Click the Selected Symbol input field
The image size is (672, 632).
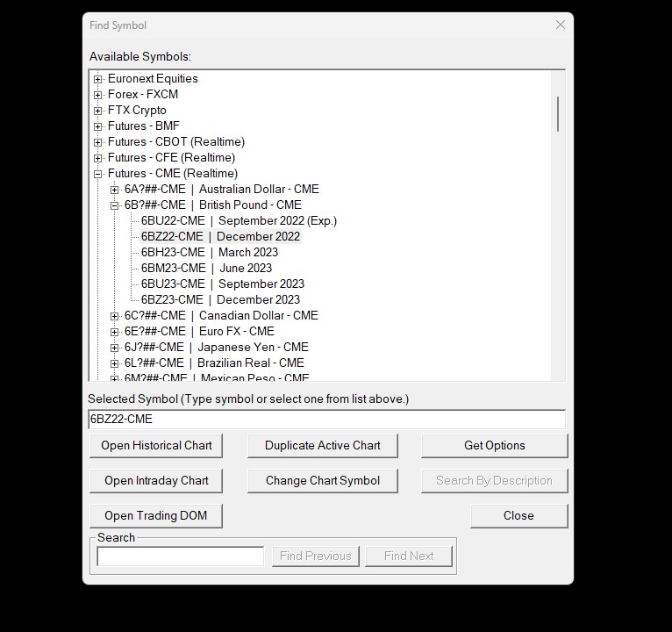pos(326,420)
